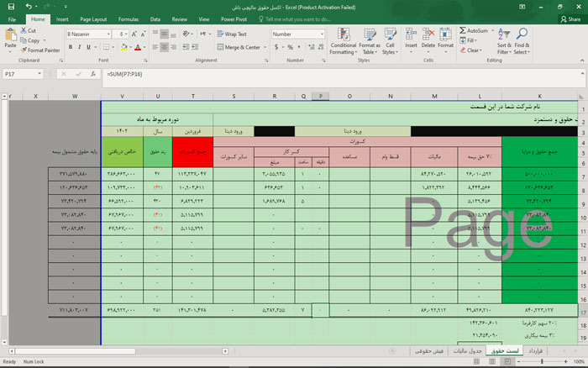Adjust the zoom slider handle

click(x=542, y=361)
